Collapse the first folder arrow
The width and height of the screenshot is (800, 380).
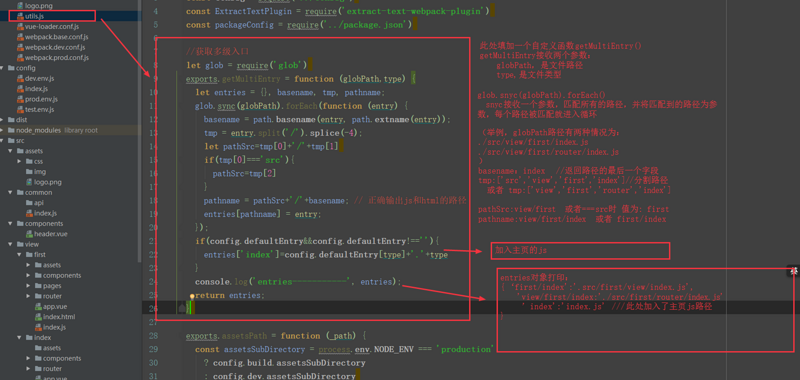click(x=20, y=255)
